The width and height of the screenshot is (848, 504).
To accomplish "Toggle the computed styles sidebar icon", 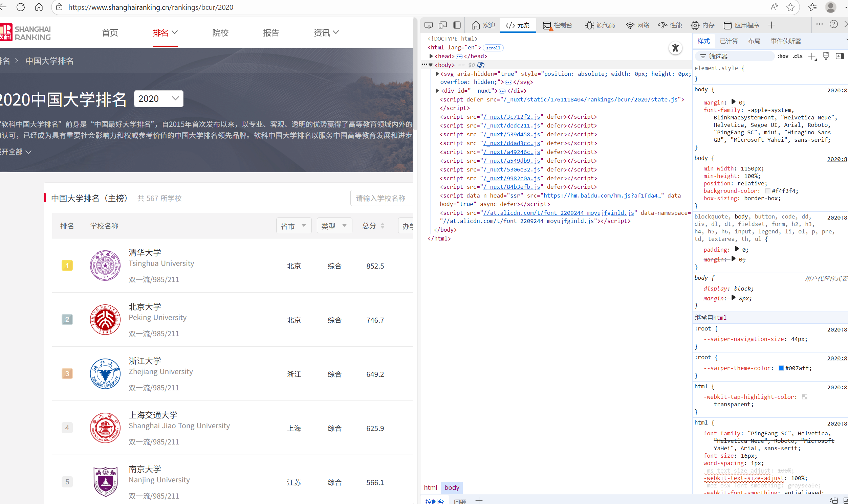I will 840,56.
